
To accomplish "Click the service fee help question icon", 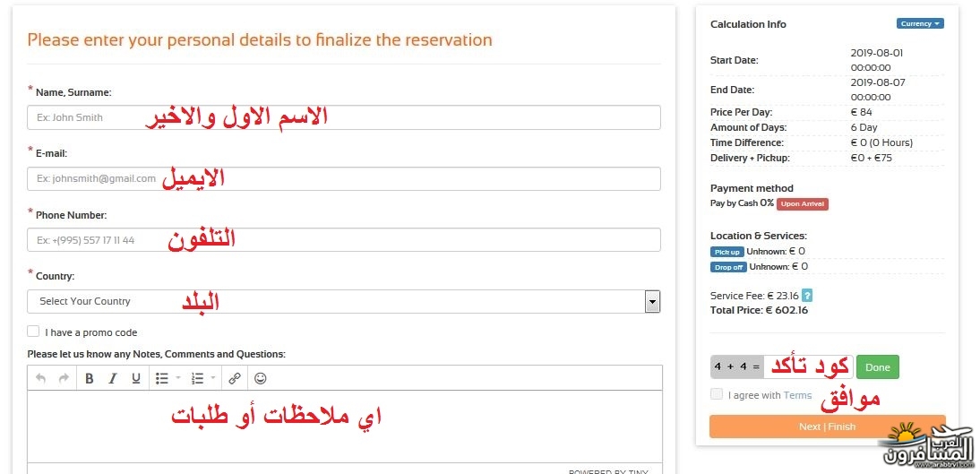I will pyautogui.click(x=807, y=296).
